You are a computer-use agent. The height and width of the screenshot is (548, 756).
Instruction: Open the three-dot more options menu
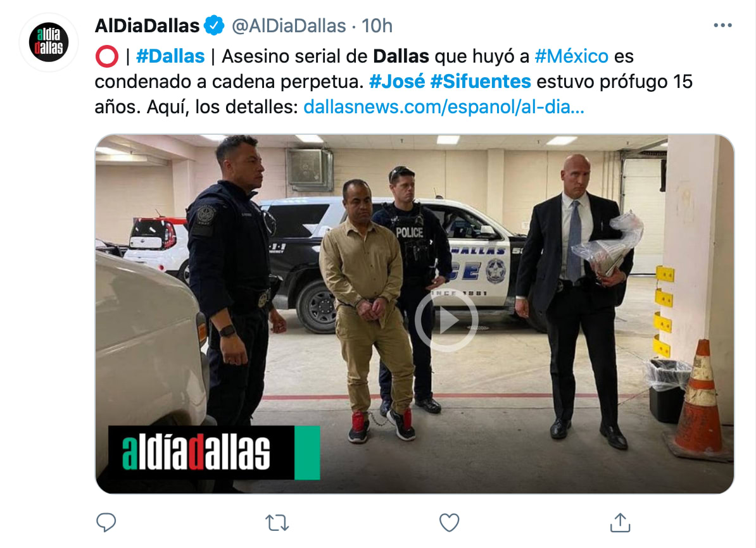tap(722, 25)
